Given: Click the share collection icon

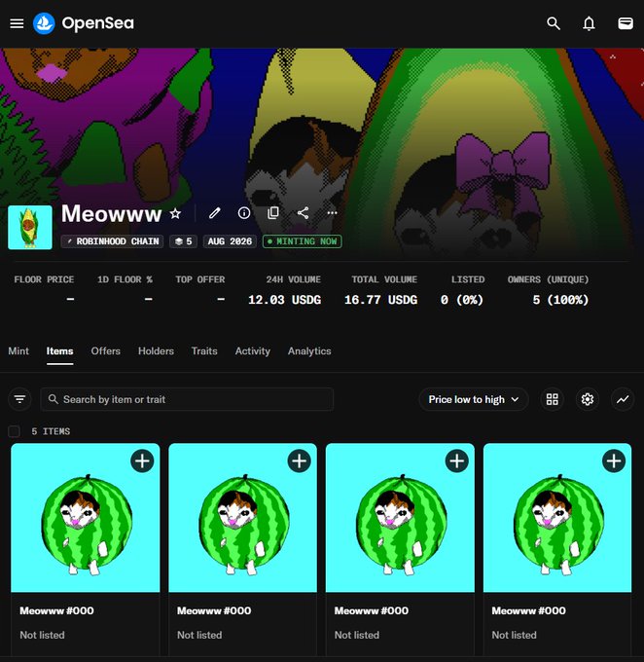Looking at the screenshot, I should point(303,213).
